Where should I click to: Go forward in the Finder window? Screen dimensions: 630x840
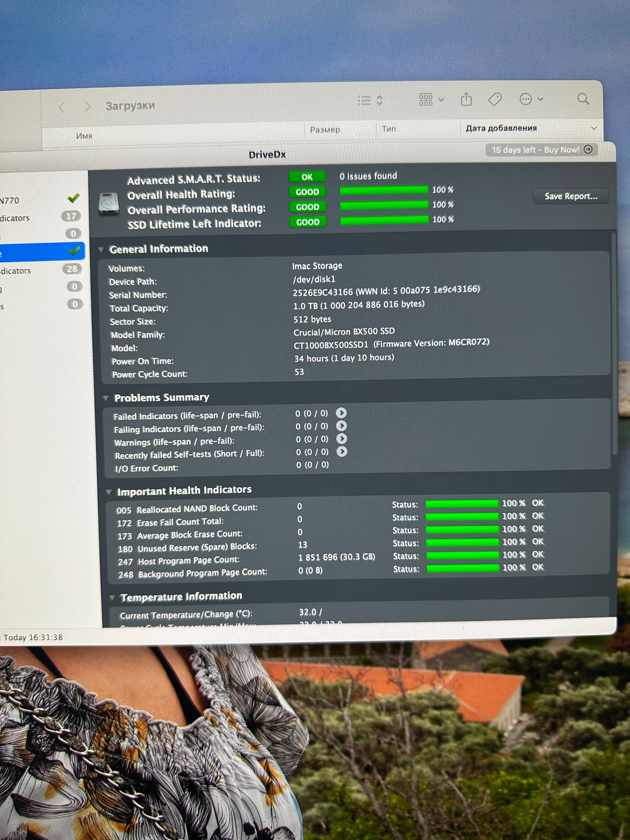click(88, 107)
